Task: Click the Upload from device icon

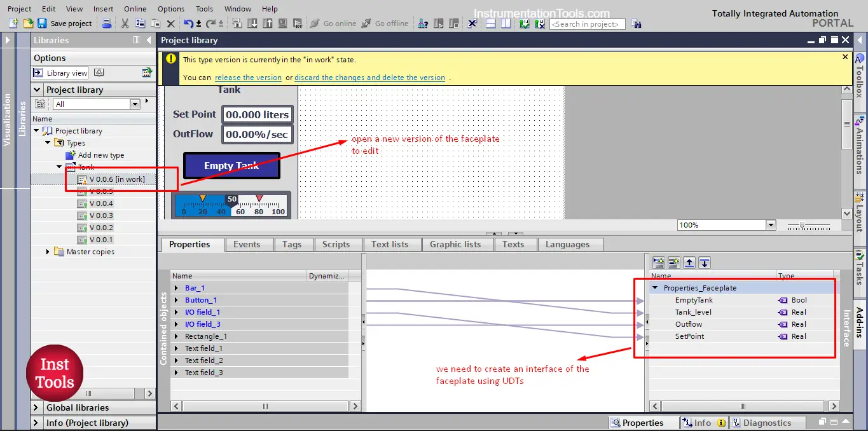Action: (267, 24)
